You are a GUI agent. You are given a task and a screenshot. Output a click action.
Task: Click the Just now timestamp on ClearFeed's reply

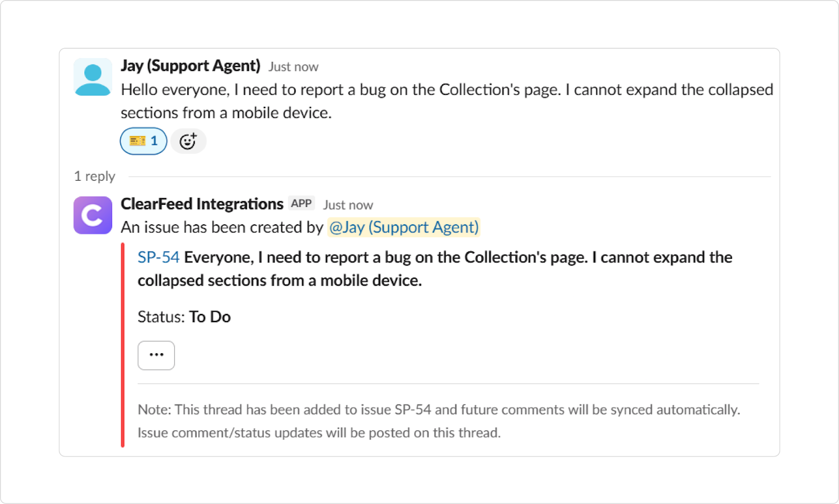click(x=348, y=205)
